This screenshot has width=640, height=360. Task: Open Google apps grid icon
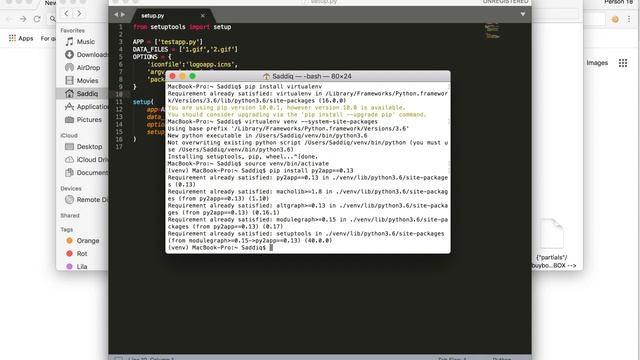623,63
